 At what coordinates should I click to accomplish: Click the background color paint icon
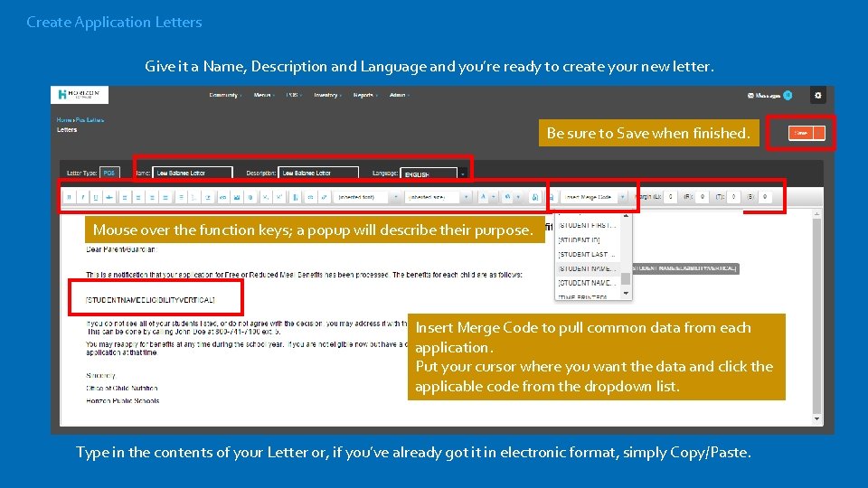[507, 197]
